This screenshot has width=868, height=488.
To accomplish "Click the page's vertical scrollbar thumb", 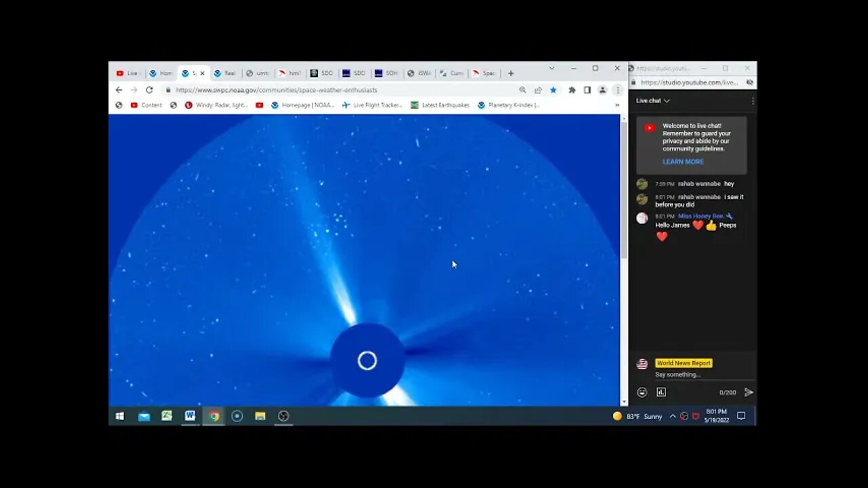I will [624, 190].
